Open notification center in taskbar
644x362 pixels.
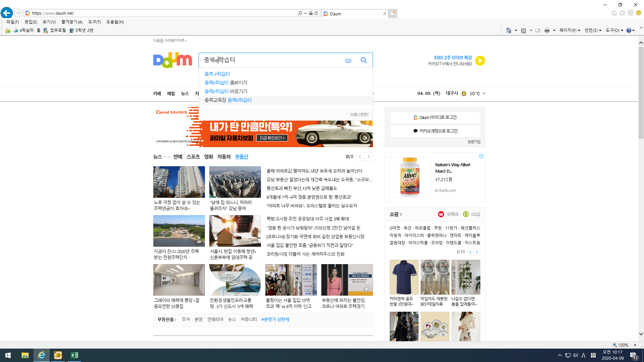click(634, 356)
